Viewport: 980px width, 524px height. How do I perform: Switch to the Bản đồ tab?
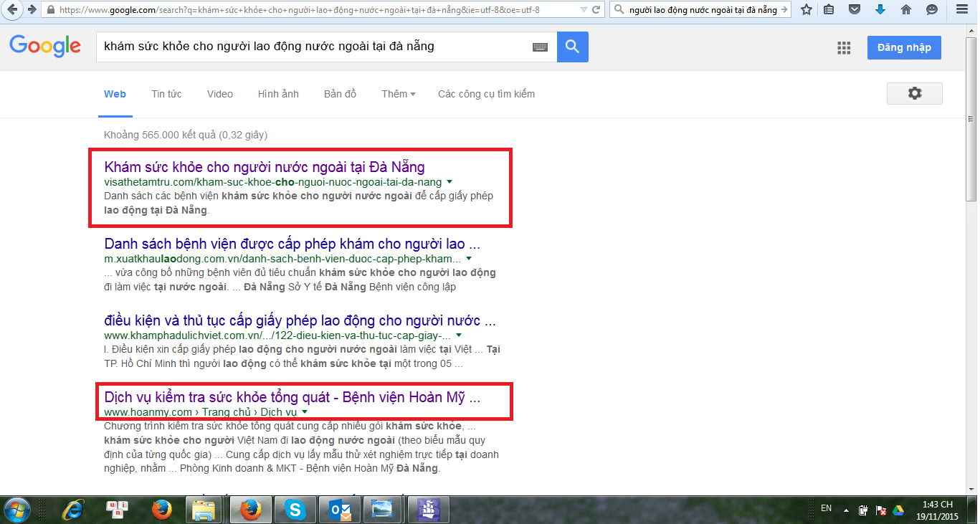point(340,94)
